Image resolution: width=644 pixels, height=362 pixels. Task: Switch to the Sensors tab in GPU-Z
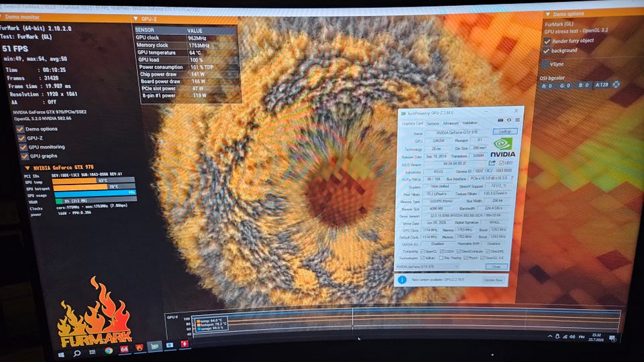click(x=433, y=123)
